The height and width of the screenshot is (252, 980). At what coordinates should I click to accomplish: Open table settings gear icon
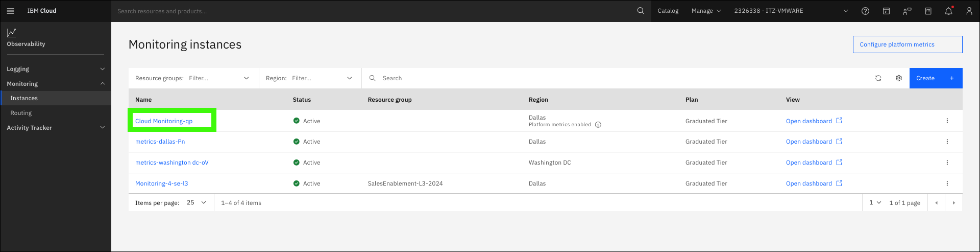(x=898, y=78)
